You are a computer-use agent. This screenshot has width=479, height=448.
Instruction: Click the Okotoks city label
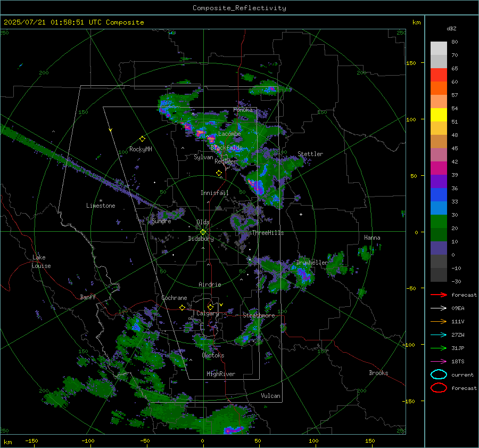coord(213,355)
